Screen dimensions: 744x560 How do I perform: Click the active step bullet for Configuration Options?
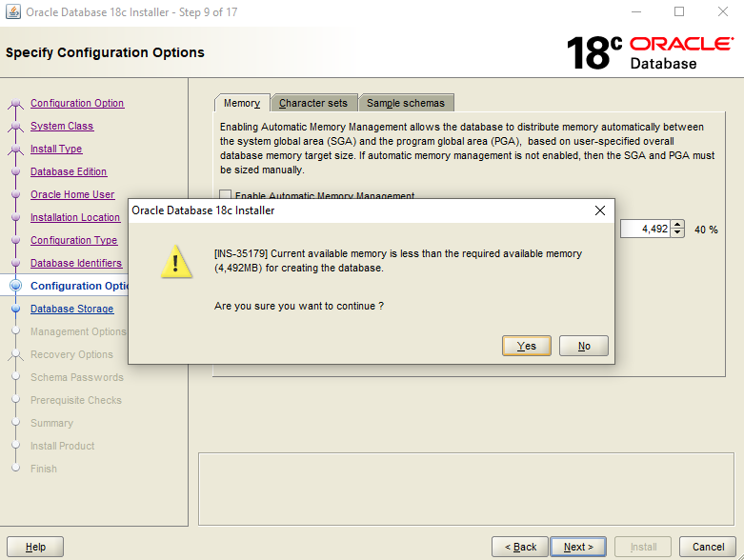15,286
